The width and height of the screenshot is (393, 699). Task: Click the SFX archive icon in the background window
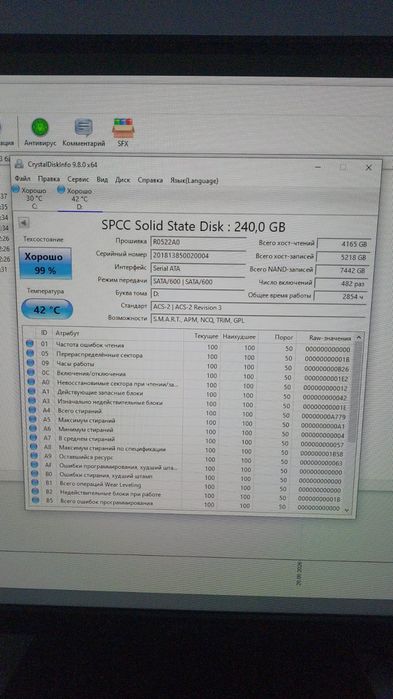coord(123,128)
